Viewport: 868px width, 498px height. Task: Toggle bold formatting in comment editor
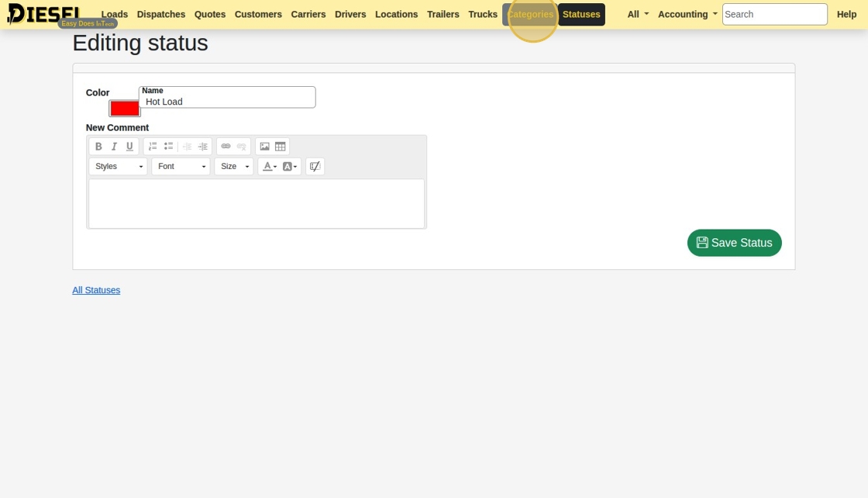[98, 147]
